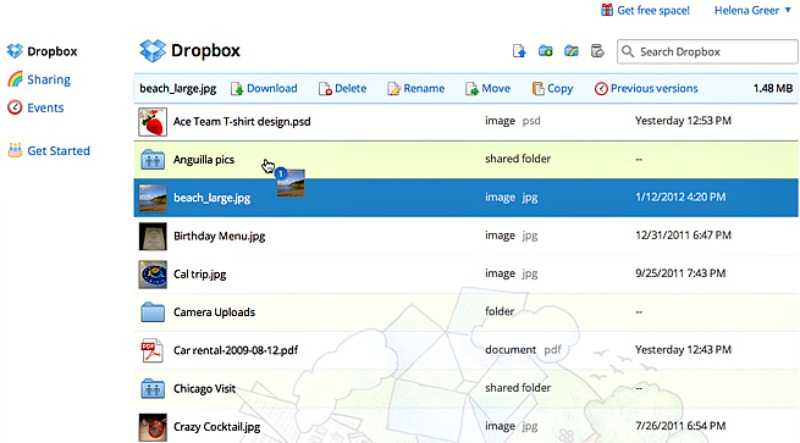Open Get Started in the sidebar
Viewport: 800px width, 443px height.
point(58,151)
